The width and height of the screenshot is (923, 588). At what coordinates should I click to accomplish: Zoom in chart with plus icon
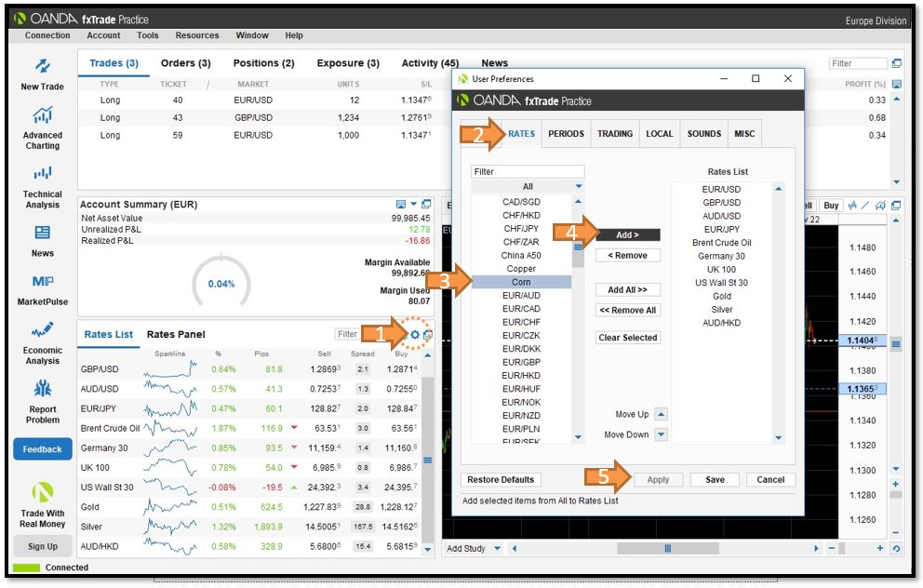(880, 548)
